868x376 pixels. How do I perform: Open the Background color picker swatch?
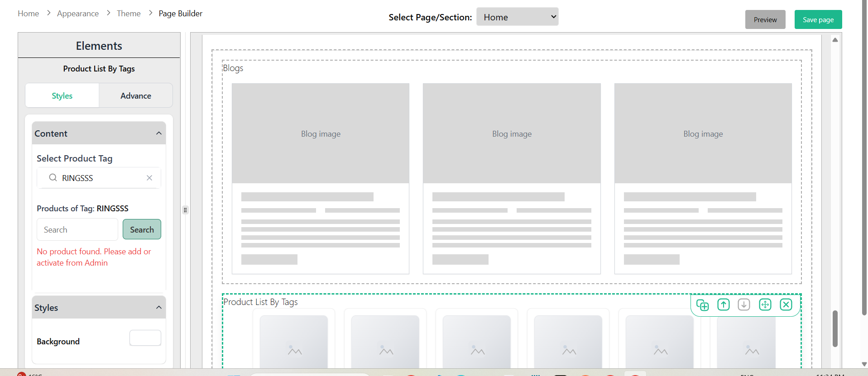pyautogui.click(x=145, y=338)
